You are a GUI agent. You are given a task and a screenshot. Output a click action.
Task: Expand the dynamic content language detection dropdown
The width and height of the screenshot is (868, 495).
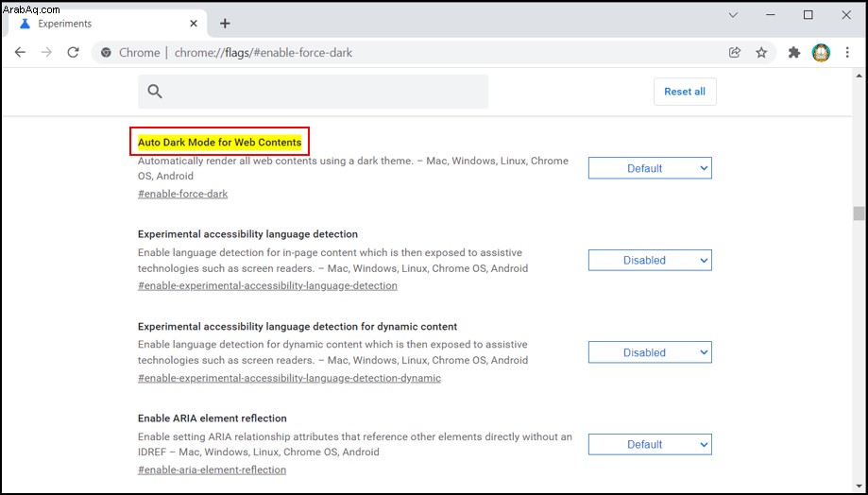[x=650, y=352]
